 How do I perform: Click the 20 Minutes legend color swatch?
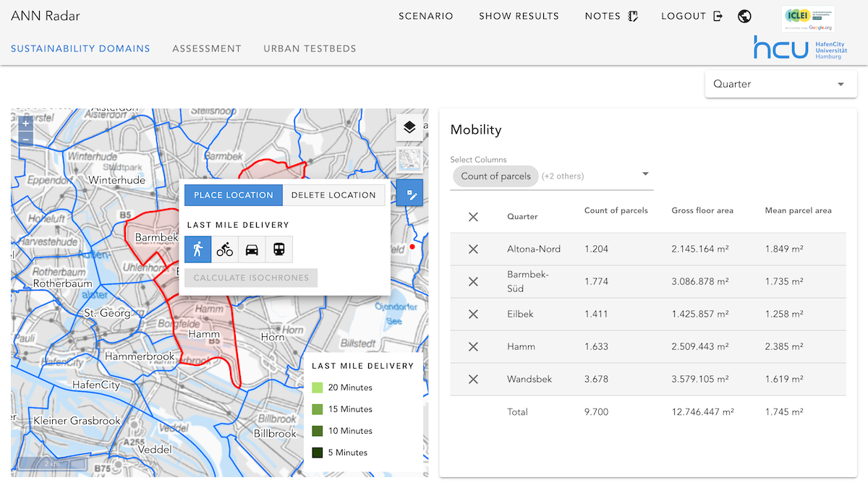[x=318, y=388]
